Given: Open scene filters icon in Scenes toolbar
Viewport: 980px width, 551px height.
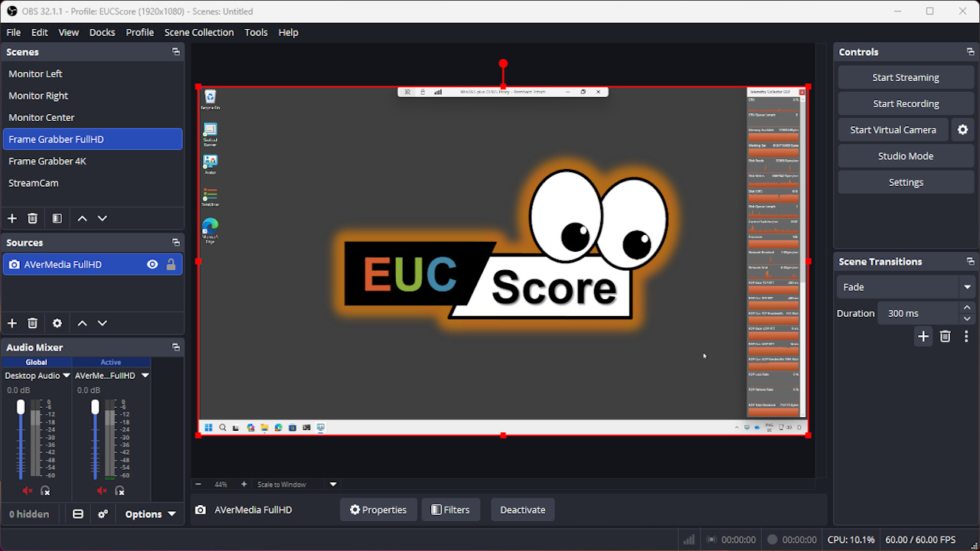Looking at the screenshot, I should 57,218.
